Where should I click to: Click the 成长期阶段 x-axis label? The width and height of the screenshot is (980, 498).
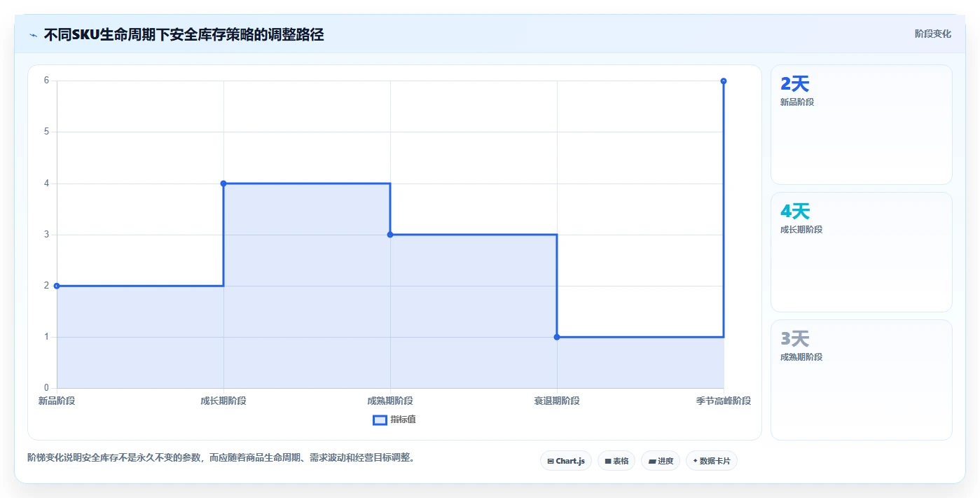pyautogui.click(x=223, y=401)
